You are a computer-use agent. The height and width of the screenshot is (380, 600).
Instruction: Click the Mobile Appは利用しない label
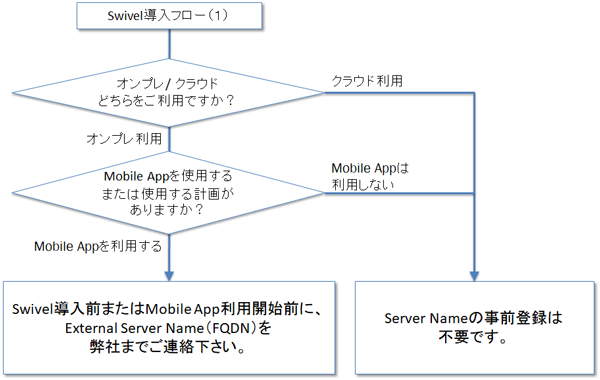click(x=370, y=176)
